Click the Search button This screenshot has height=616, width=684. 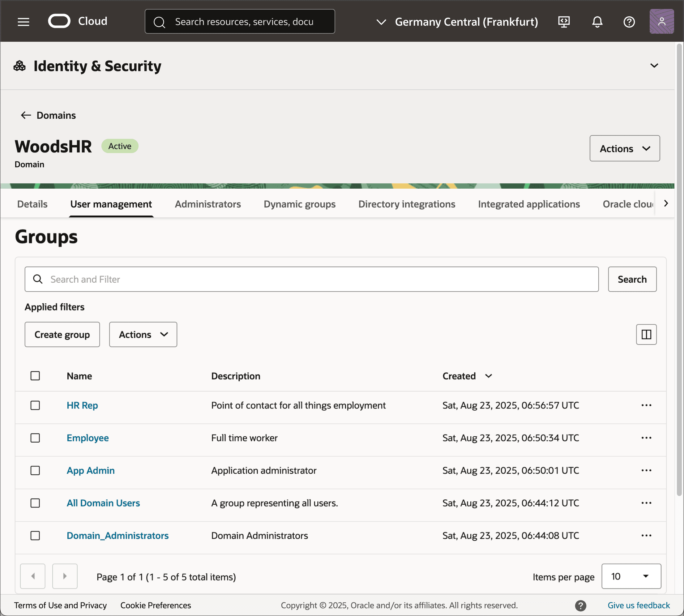(632, 279)
